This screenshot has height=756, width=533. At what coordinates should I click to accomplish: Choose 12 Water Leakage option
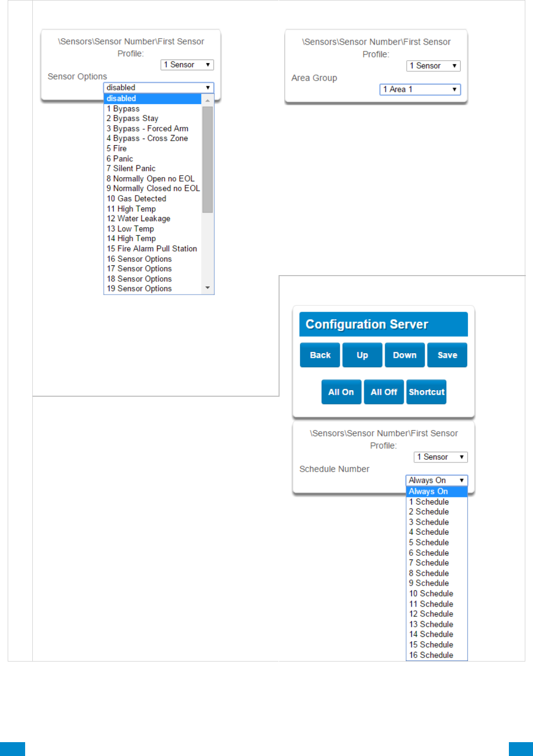(152, 219)
